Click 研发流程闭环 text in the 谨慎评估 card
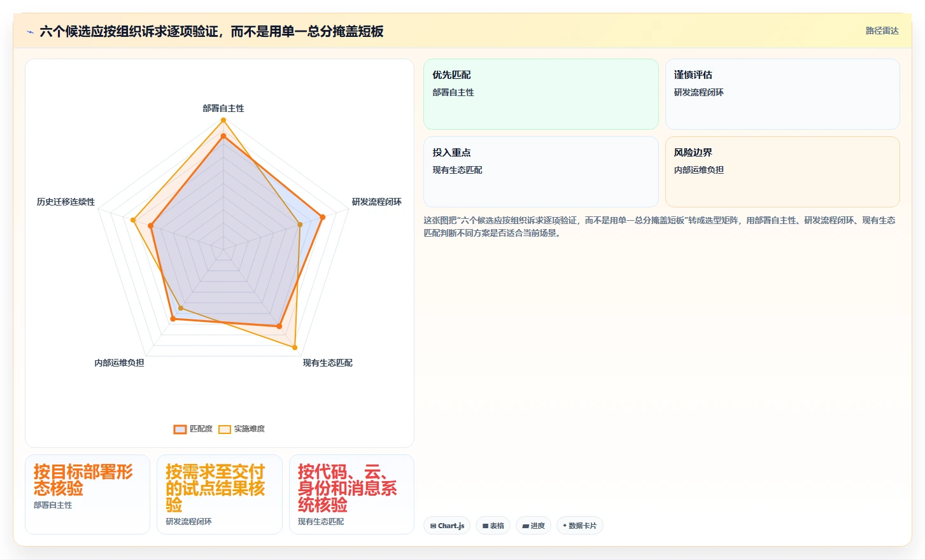The width and height of the screenshot is (925, 560). coord(699,92)
